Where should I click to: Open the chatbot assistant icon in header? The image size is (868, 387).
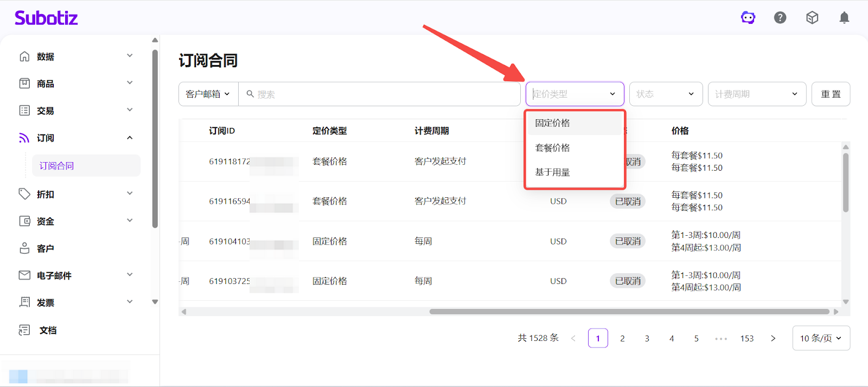pos(748,18)
